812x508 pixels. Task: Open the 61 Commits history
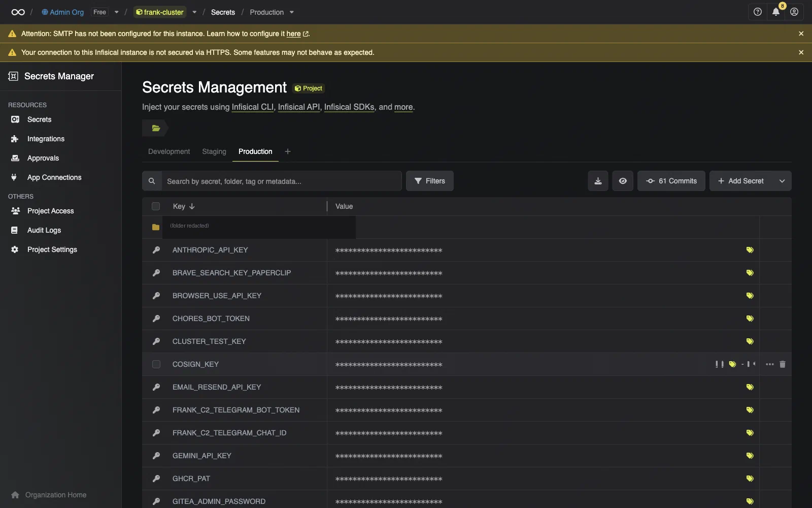tap(671, 181)
